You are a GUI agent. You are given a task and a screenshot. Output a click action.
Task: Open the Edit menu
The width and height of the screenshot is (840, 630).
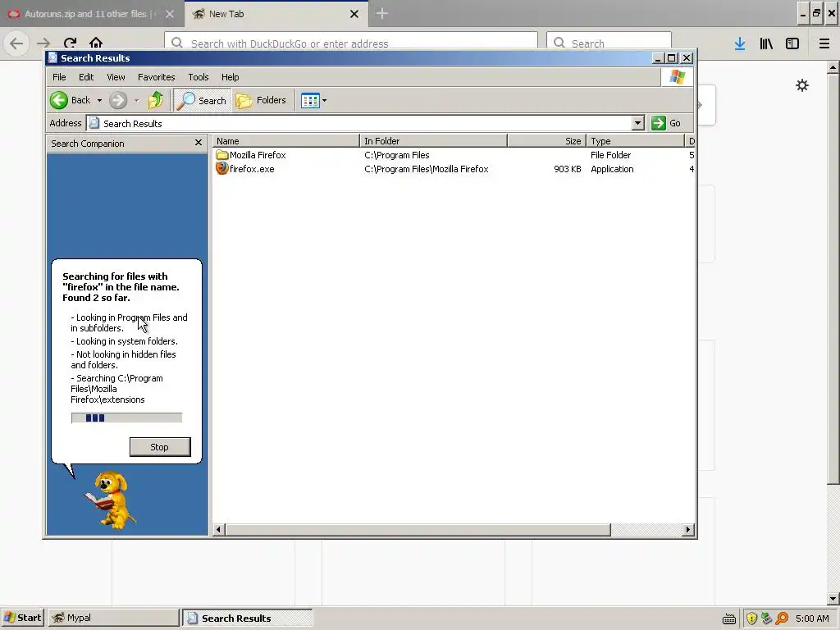click(86, 77)
